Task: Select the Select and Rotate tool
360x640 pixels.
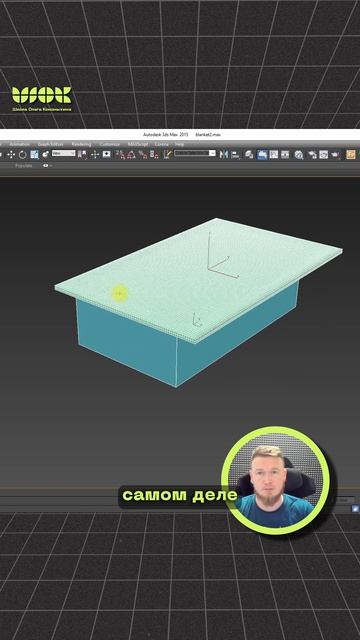Action: click(x=22, y=154)
